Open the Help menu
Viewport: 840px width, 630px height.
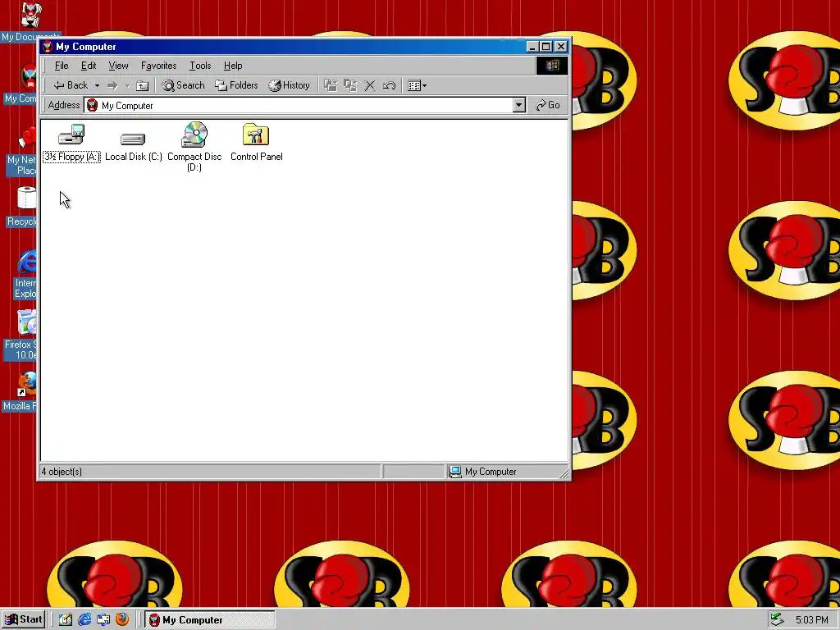click(x=233, y=66)
